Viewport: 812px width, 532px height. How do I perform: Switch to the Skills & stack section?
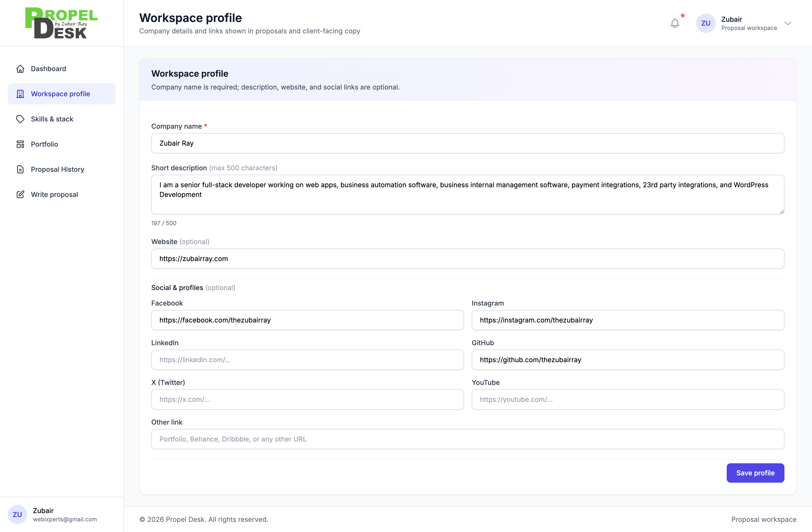click(52, 119)
